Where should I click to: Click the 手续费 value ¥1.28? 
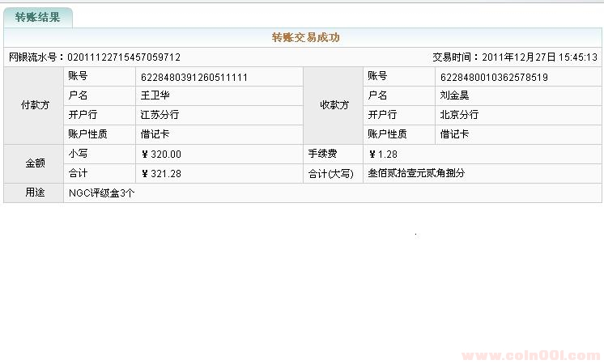[x=383, y=154]
